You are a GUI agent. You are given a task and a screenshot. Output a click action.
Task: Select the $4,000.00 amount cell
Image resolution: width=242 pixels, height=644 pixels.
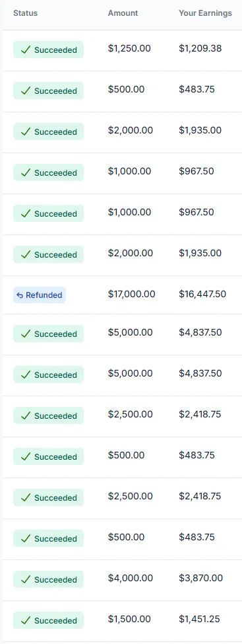pos(131,579)
